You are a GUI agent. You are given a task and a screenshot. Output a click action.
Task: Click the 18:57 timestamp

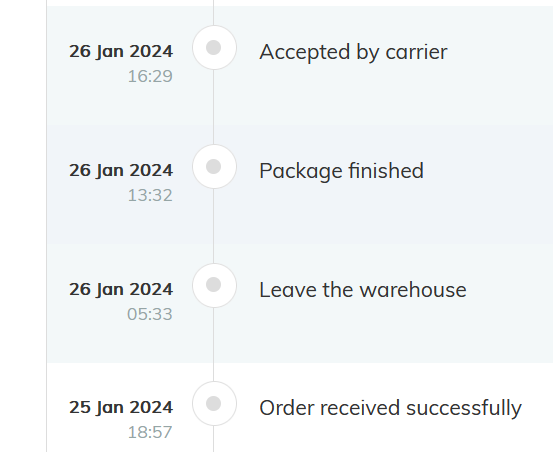(150, 432)
